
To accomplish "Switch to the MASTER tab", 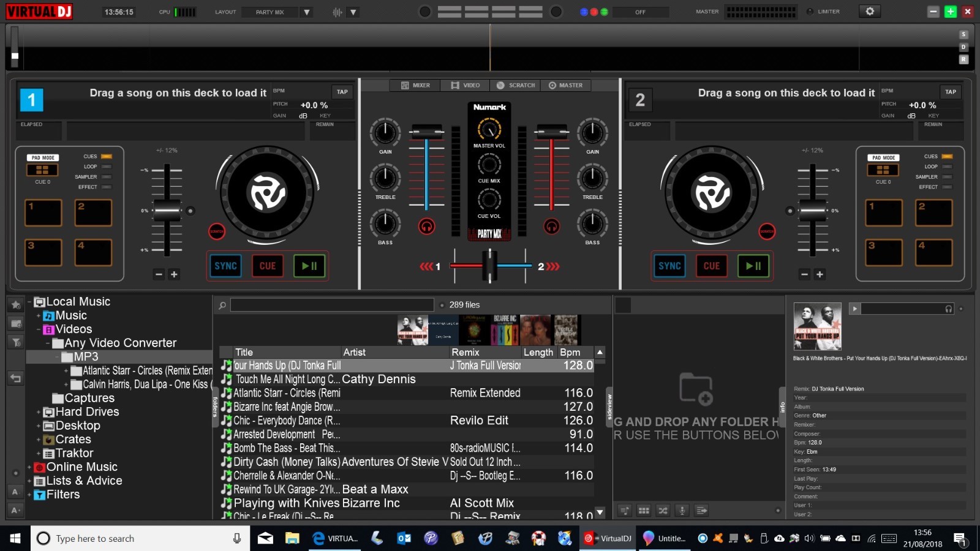I will pyautogui.click(x=566, y=85).
